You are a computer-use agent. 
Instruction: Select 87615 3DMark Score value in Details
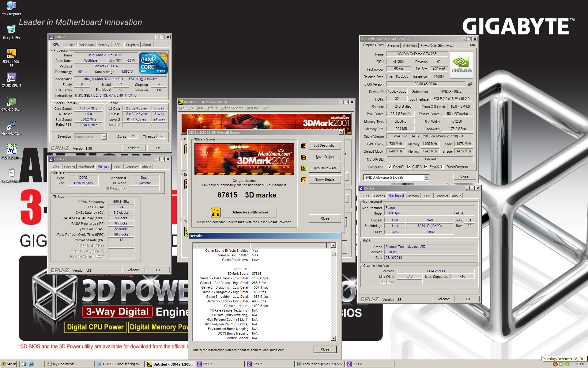[257, 274]
